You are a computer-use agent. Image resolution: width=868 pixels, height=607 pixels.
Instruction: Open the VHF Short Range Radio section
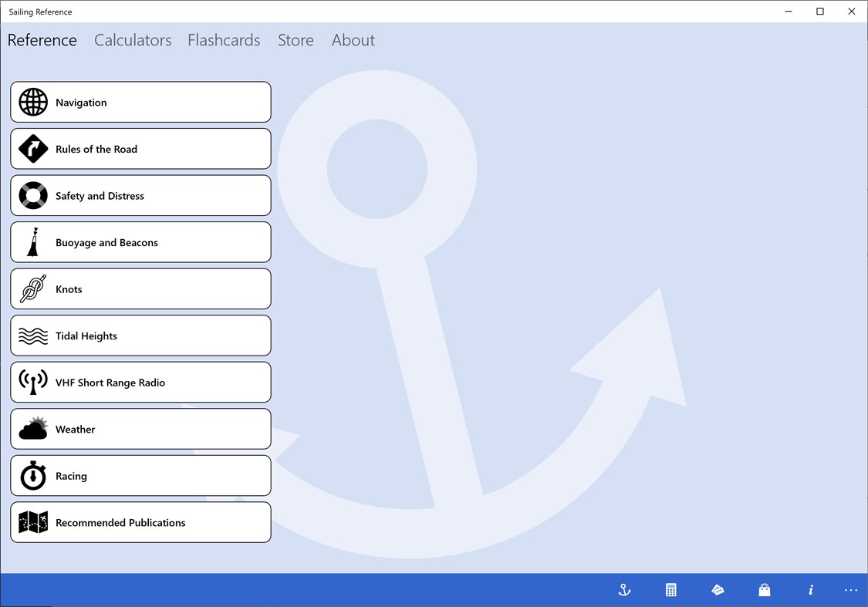coord(140,382)
